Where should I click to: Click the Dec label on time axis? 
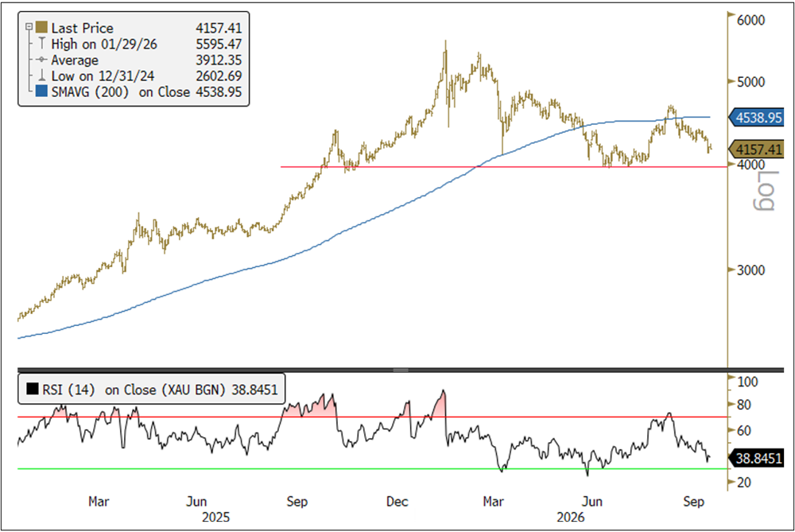(x=397, y=501)
